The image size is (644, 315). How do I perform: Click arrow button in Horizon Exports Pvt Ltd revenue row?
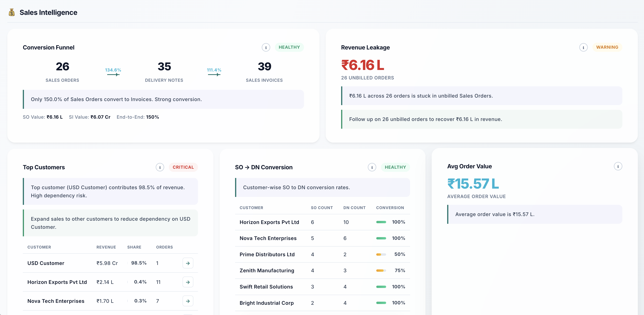coord(188,282)
